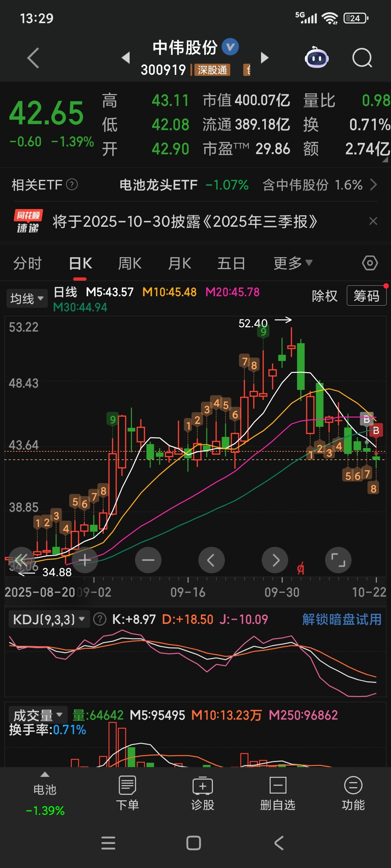Tap the red B trade marker

coord(376,430)
